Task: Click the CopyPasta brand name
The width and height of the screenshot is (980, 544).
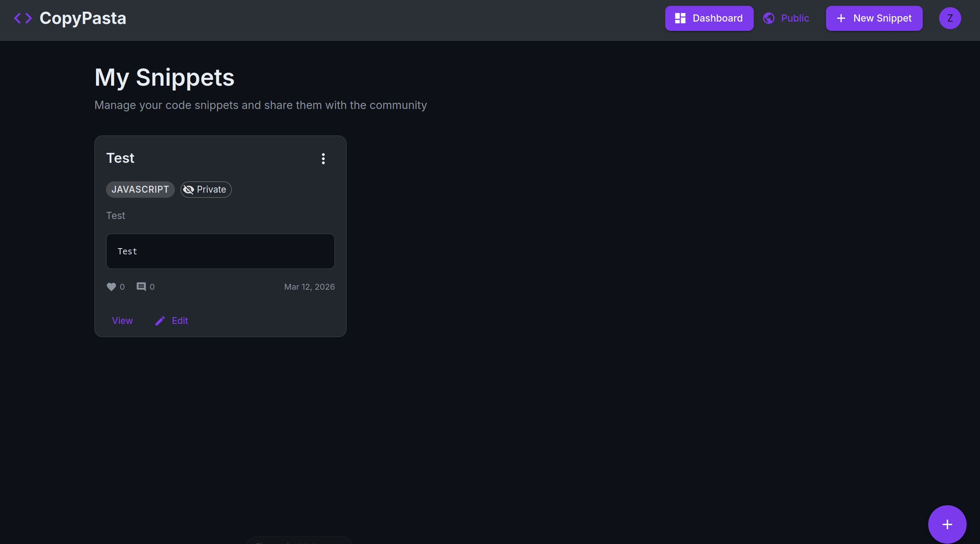Action: (x=83, y=18)
